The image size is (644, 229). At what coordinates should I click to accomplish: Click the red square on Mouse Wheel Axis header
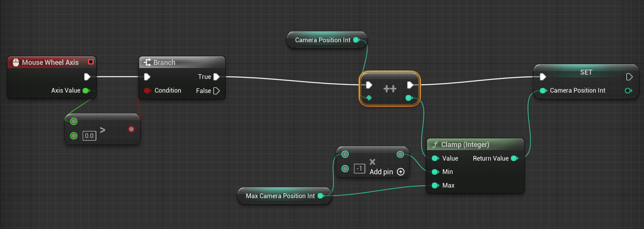pos(91,62)
